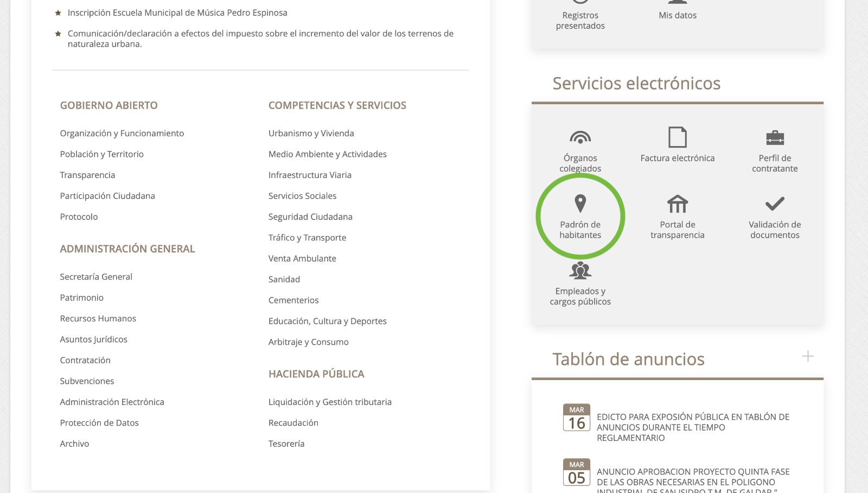Open Comunicación/declaración impuesto terrenos urbana link
The width and height of the screenshot is (868, 493).
[x=260, y=39]
